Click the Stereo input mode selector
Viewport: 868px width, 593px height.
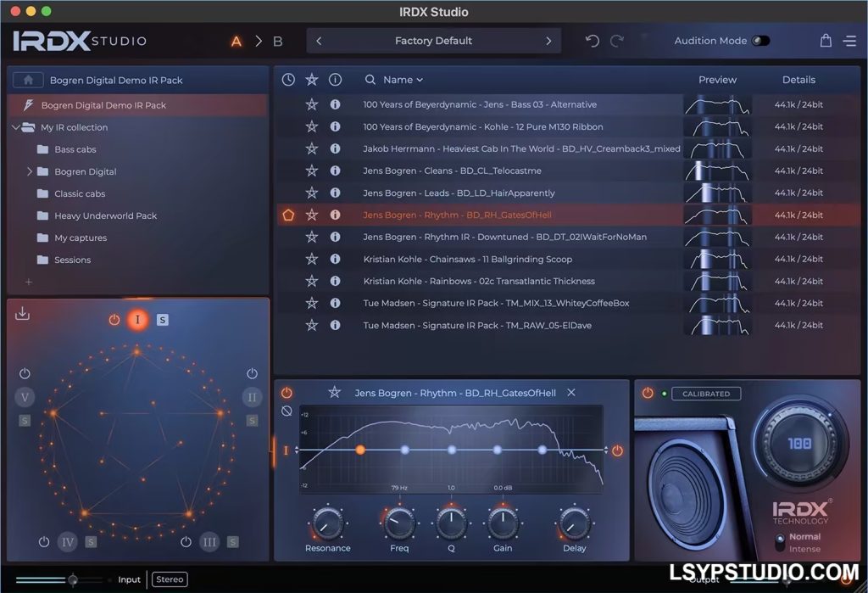[x=170, y=579]
